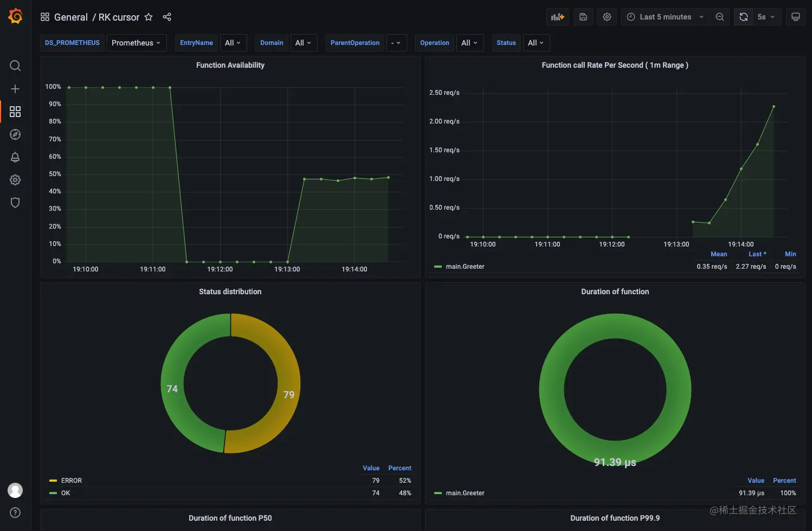Click the Create plus icon in sidebar
Screen dimensions: 812x531
pos(15,89)
